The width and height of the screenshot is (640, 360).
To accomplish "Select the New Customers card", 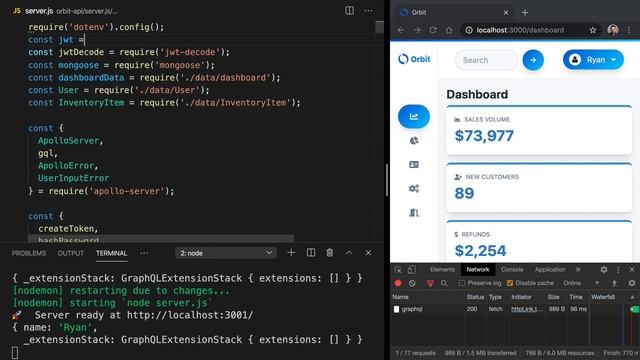I will 539,188.
